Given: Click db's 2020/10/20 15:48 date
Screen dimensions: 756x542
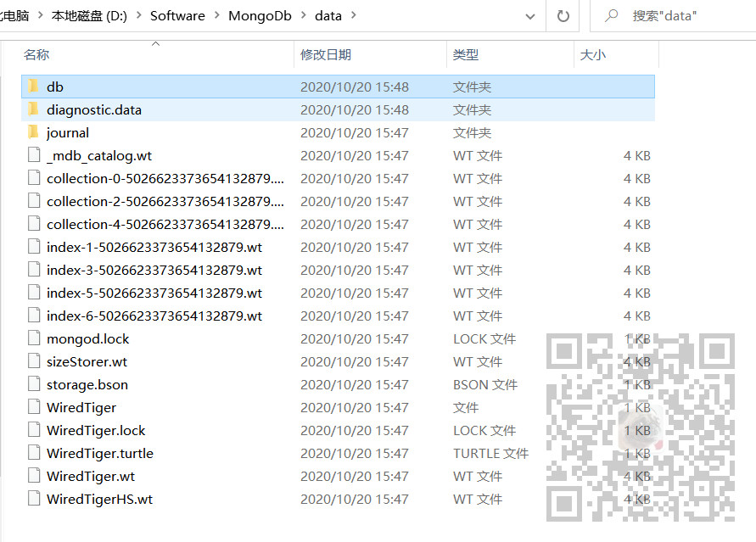Looking at the screenshot, I should (355, 87).
